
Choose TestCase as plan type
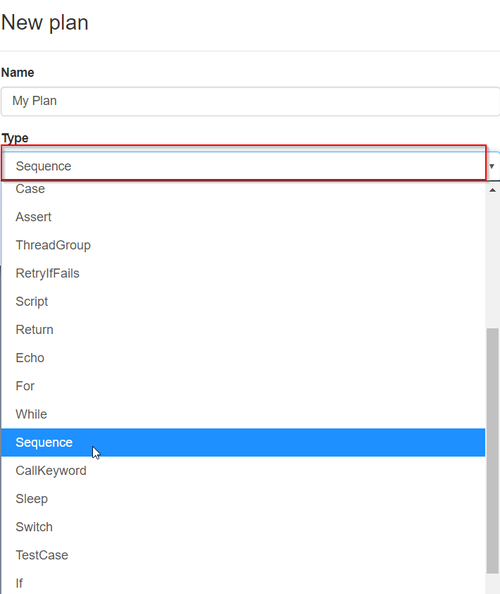coord(243,555)
